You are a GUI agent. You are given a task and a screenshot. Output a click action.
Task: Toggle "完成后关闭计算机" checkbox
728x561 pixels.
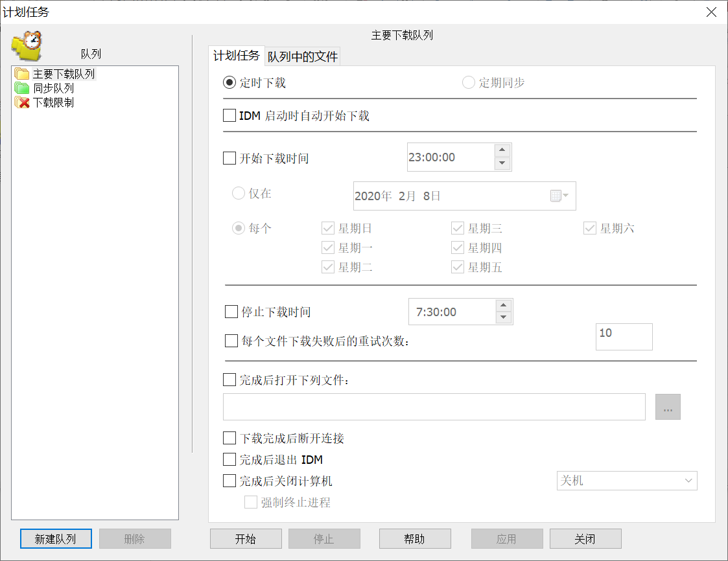(x=229, y=481)
